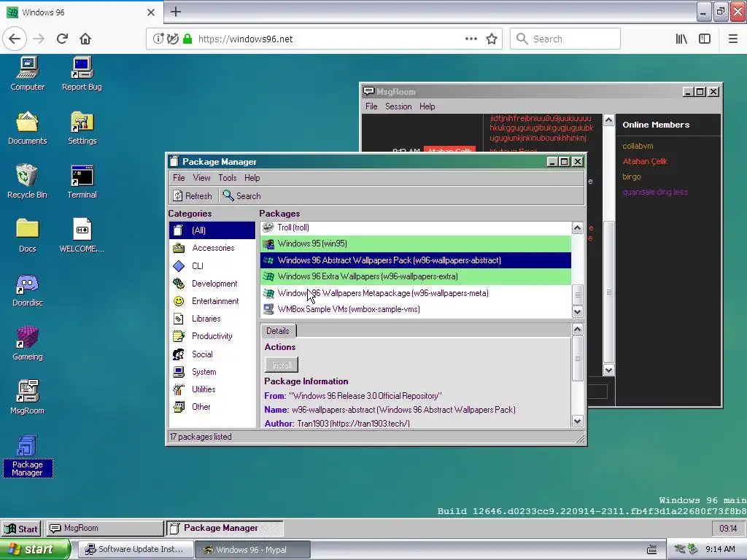
Task: Select the Utilities category
Action: click(212, 389)
